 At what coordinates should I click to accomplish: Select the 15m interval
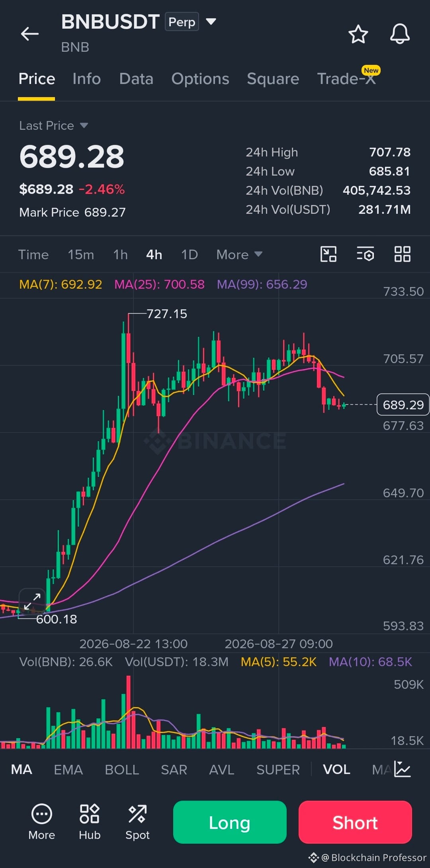coord(81,254)
